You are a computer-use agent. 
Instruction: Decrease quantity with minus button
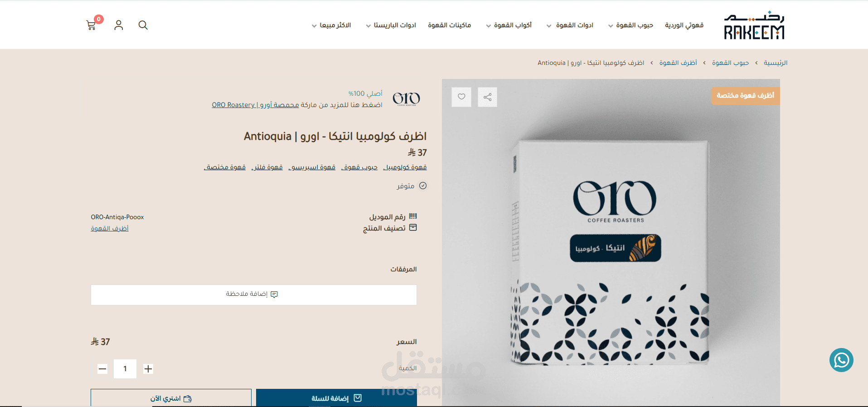coord(102,369)
